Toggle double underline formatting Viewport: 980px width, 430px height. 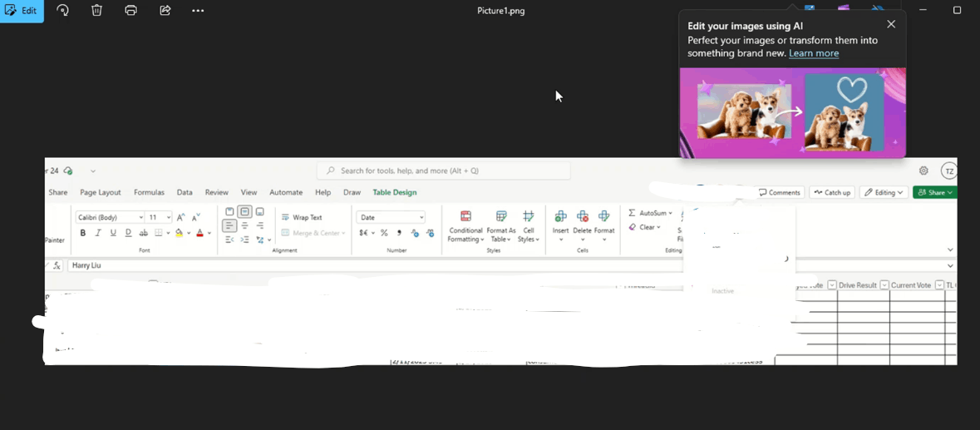(x=128, y=233)
